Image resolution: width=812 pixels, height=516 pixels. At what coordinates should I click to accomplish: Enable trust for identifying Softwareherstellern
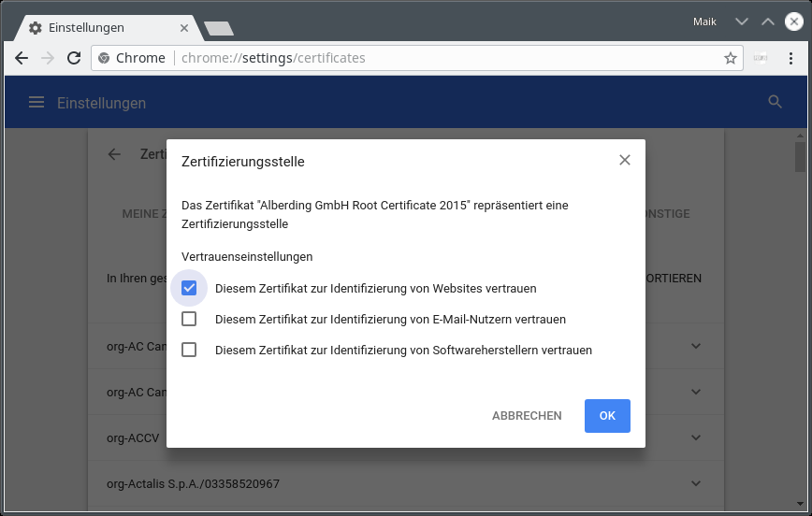click(x=189, y=350)
